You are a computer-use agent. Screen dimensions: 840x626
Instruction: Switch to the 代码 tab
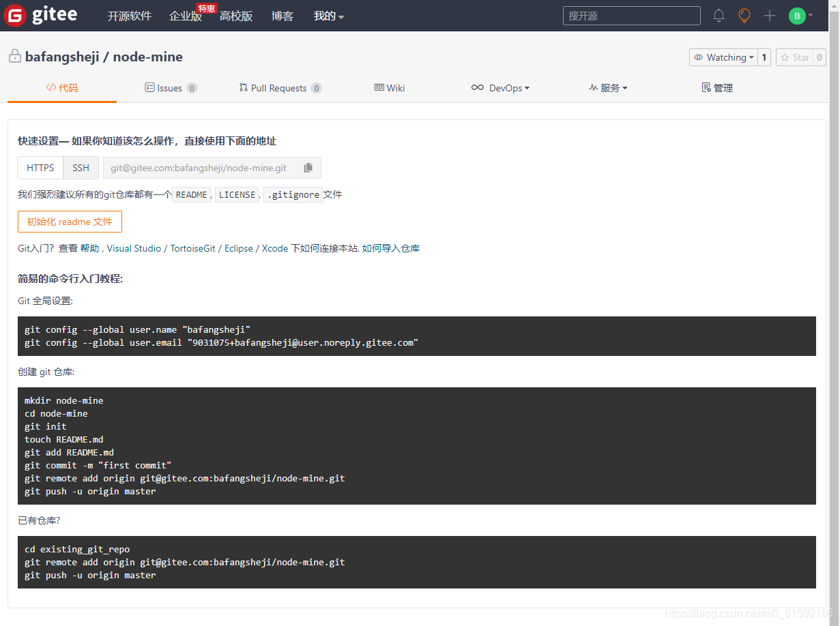62,88
